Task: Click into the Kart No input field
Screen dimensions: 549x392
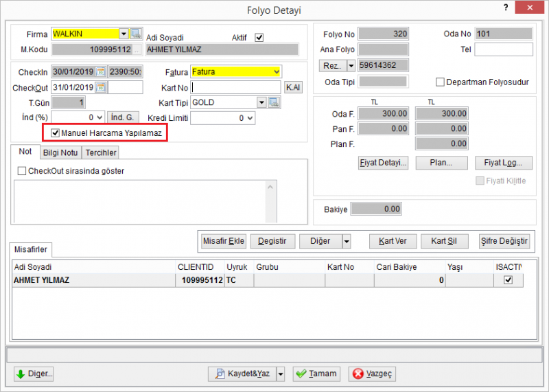Action: (235, 87)
